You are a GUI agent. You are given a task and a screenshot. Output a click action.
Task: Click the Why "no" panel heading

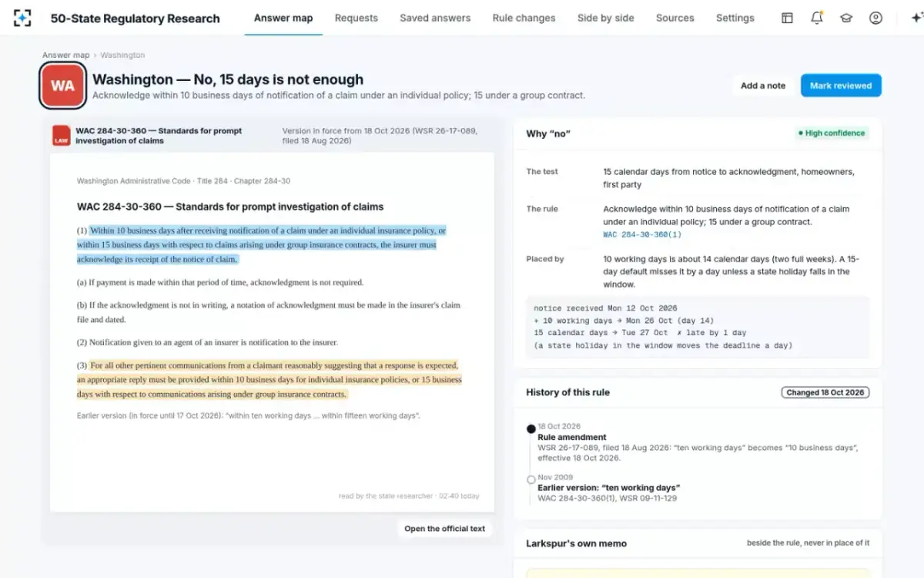click(548, 134)
